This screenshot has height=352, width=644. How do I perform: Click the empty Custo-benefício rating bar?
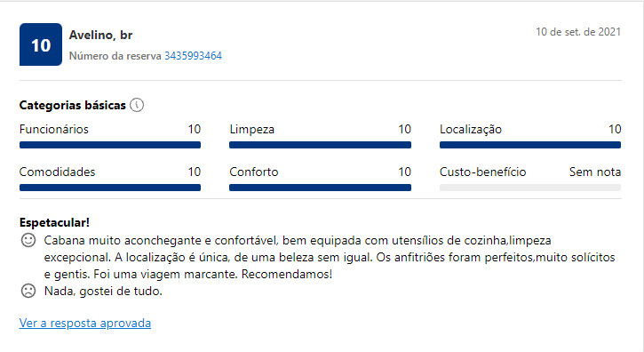(530, 188)
